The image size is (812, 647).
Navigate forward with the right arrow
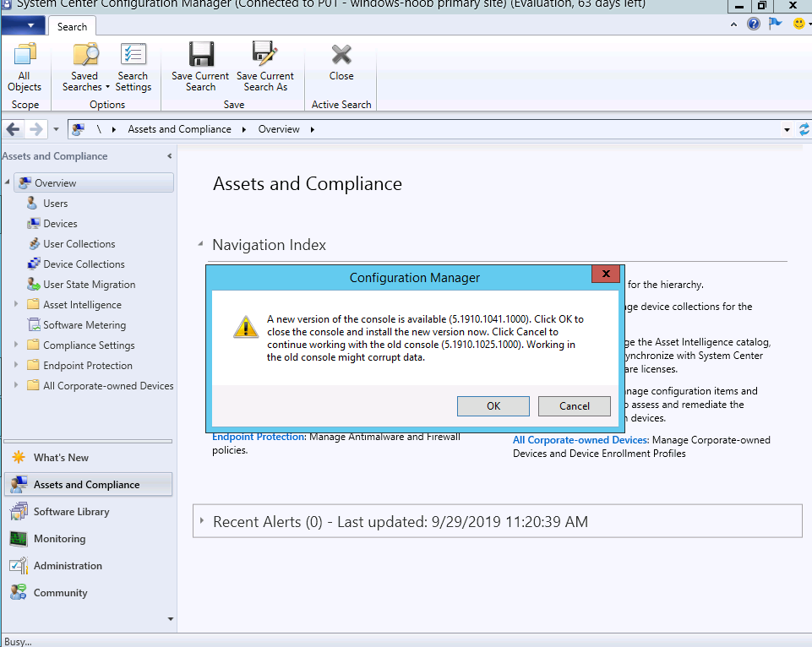(35, 129)
